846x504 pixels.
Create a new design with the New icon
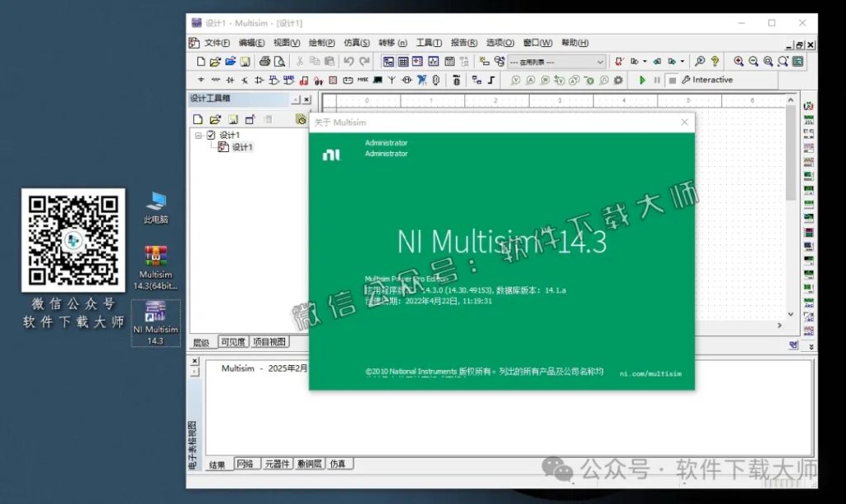[199, 61]
